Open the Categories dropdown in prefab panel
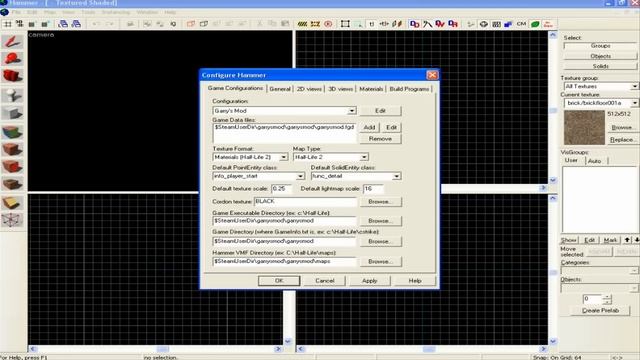Viewport: 640px width, 360px height. pyautogui.click(x=634, y=271)
